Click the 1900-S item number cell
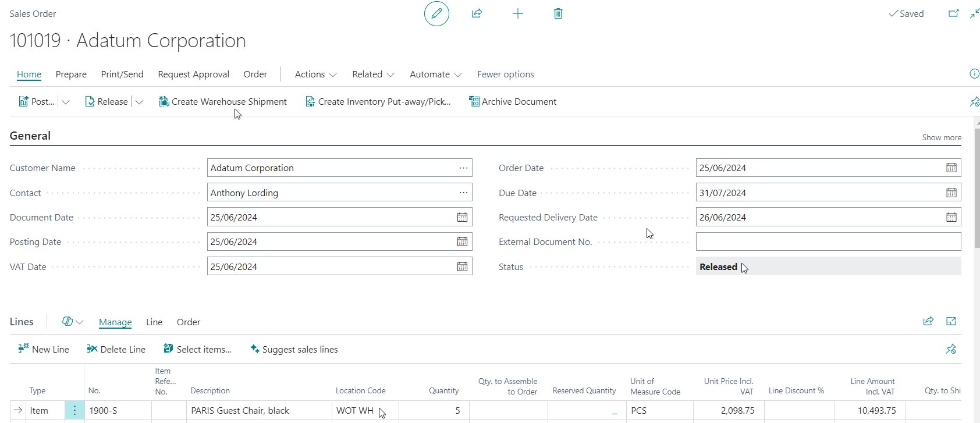 [118, 410]
